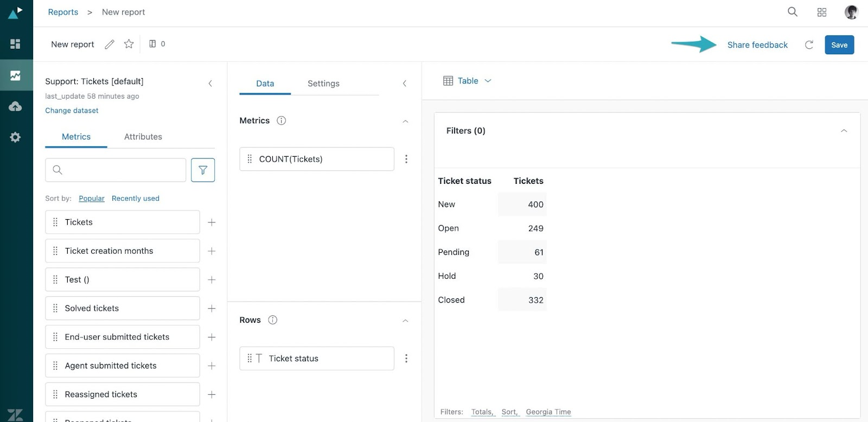Add Solved tickets metric with plus icon
The image size is (868, 422).
click(x=212, y=309)
